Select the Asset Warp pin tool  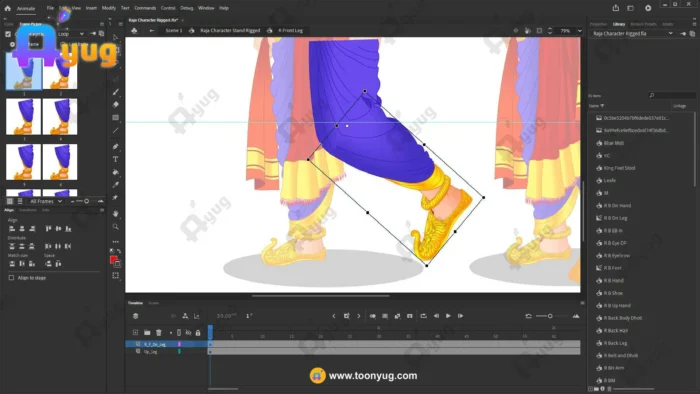(116, 198)
